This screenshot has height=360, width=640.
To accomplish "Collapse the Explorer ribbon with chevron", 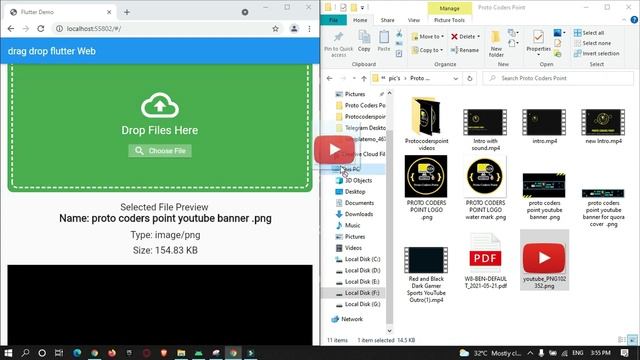I will [624, 20].
